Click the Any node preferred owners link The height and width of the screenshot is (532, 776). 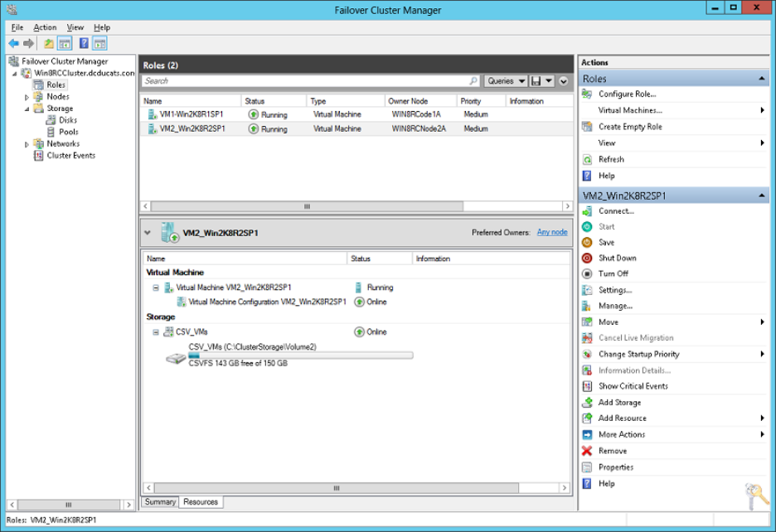pyautogui.click(x=552, y=232)
